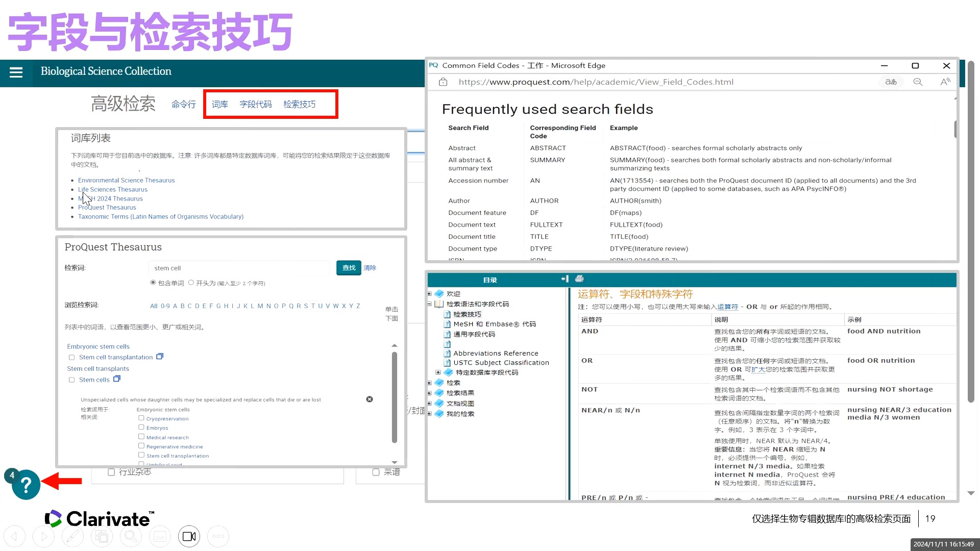
Task: Check the Stem cell transplantation checkbox
Action: coord(71,358)
